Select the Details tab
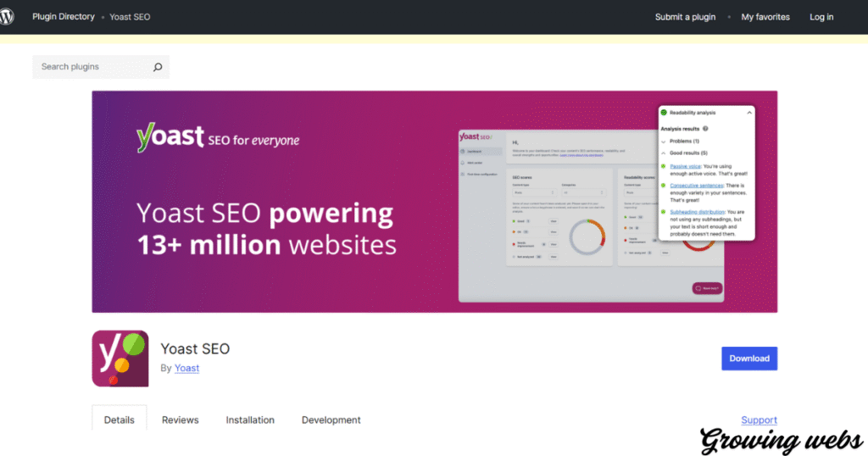 tap(119, 420)
